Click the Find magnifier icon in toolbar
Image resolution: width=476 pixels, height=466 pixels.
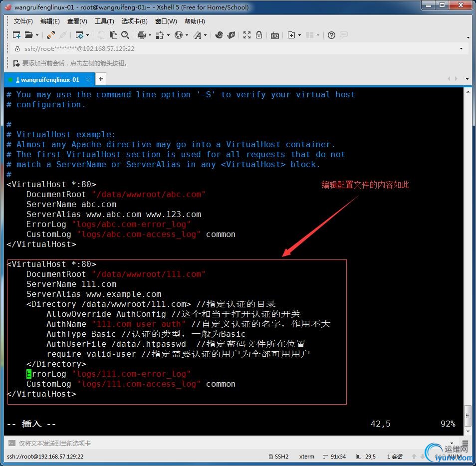(x=125, y=35)
